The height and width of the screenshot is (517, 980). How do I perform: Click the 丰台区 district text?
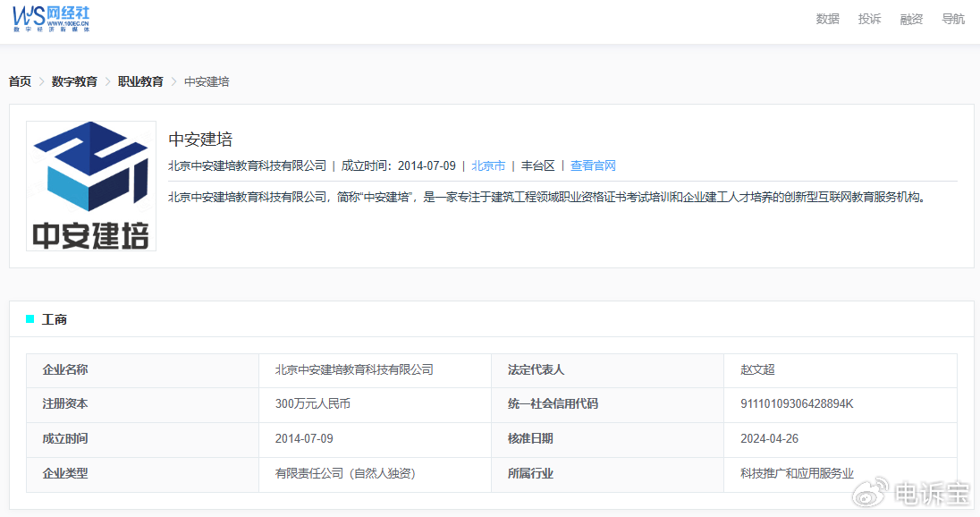[x=537, y=165]
